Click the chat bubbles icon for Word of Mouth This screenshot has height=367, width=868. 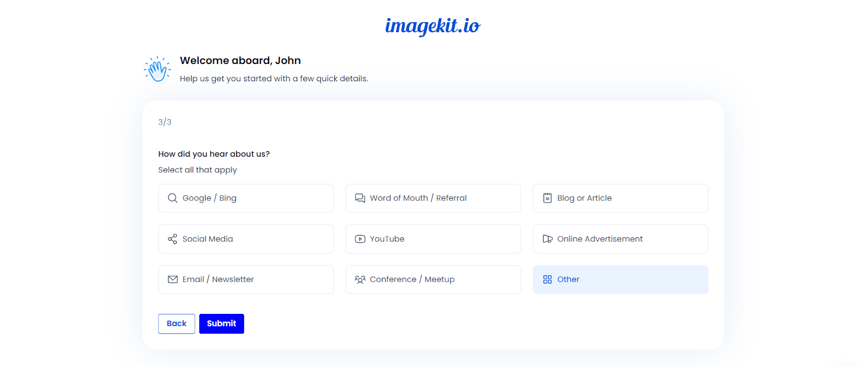[360, 198]
